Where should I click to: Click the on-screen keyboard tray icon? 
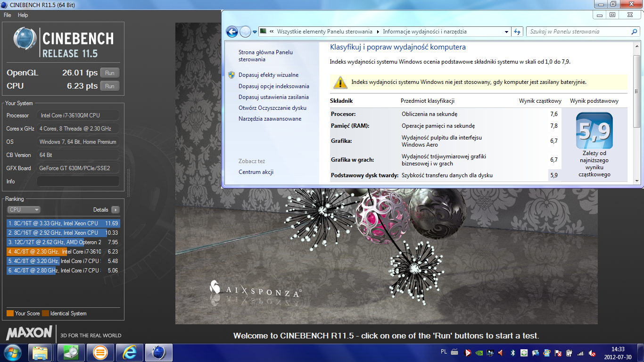[454, 352]
